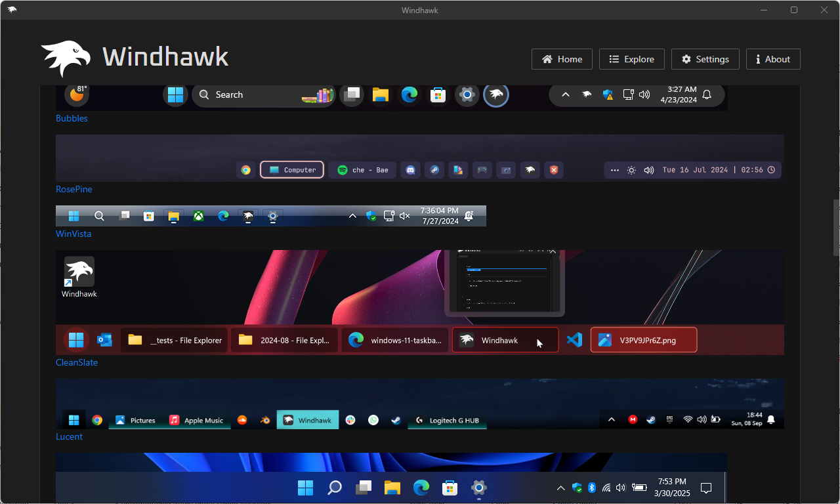
Task: Follow the CleanSlate theme link
Action: point(76,362)
